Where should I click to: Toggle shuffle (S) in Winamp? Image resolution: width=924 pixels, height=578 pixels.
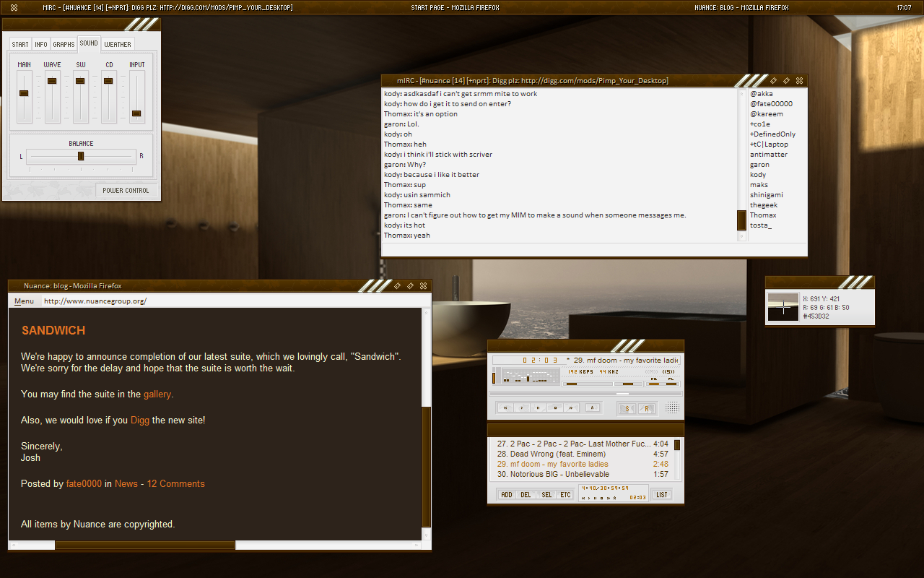click(x=627, y=408)
